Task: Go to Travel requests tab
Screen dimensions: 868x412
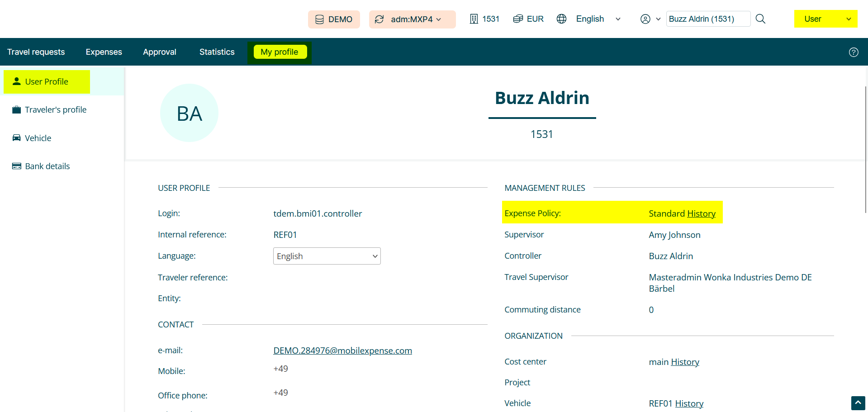Action: 36,52
